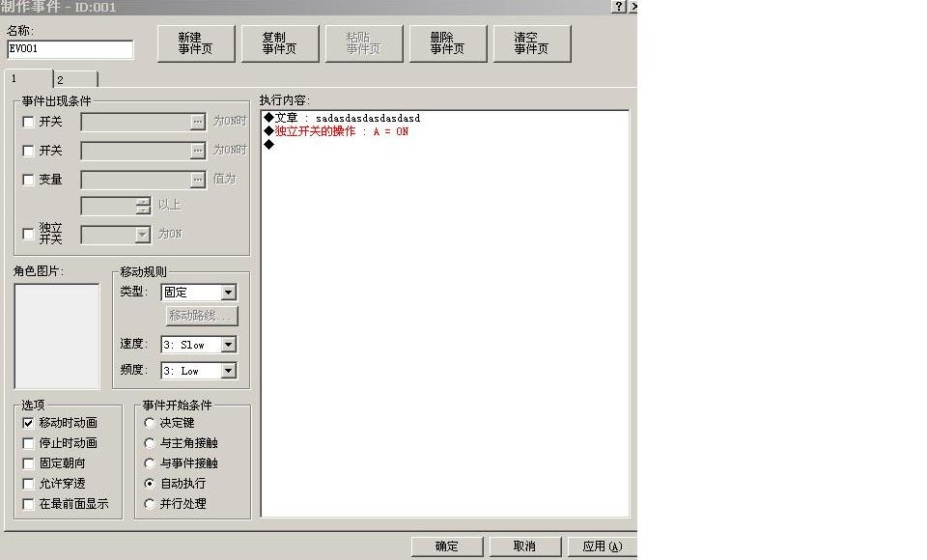Open 变量 selector ellipsis button
Screen dimensions: 927x560
(x=197, y=180)
